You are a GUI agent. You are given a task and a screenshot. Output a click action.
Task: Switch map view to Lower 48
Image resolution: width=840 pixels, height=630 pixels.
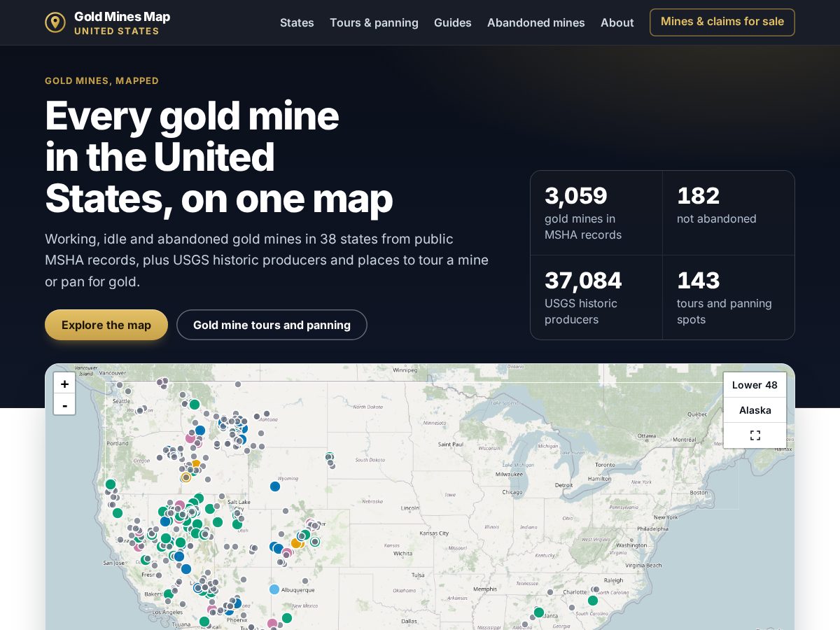point(755,385)
